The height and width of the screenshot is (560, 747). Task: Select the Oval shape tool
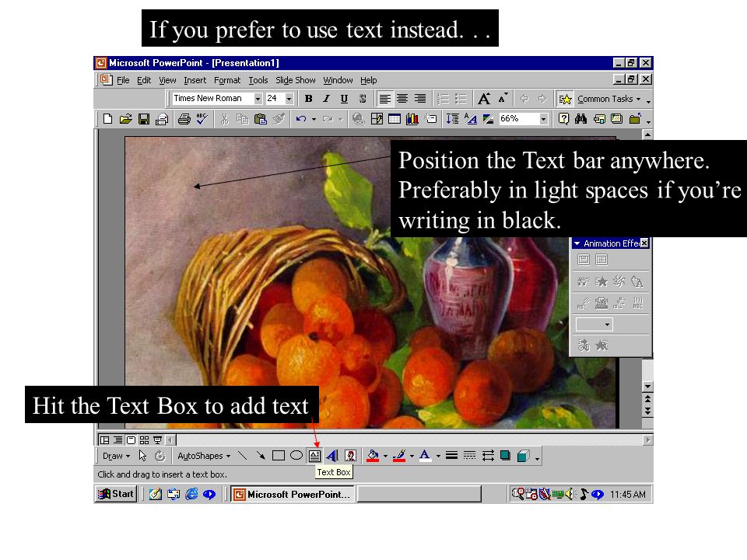(x=296, y=456)
